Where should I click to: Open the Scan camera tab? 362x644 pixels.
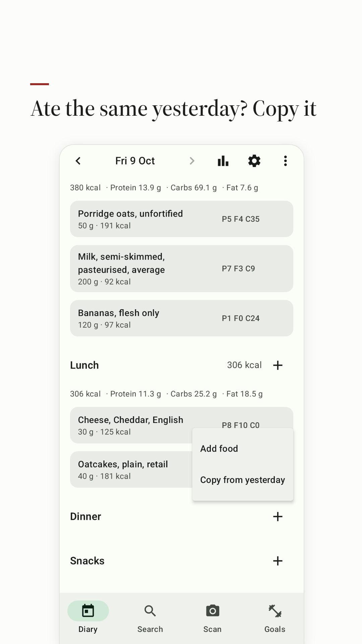[x=213, y=618]
